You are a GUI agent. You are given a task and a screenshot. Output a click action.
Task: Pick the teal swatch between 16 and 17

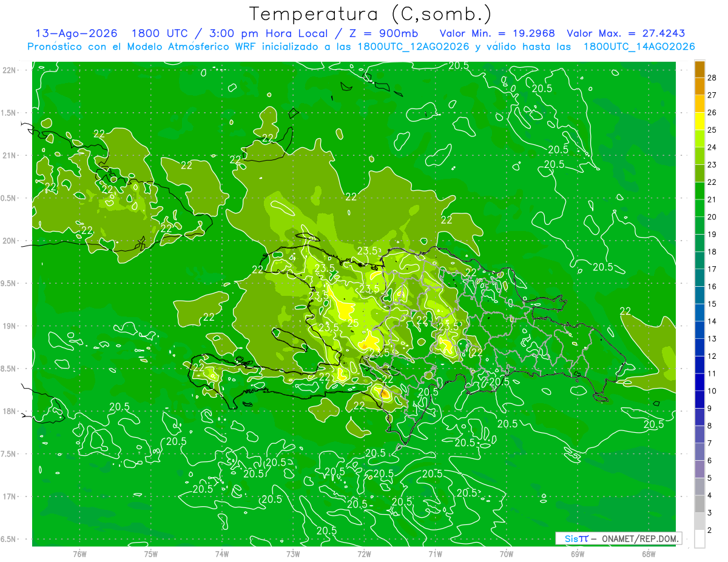[x=699, y=278]
